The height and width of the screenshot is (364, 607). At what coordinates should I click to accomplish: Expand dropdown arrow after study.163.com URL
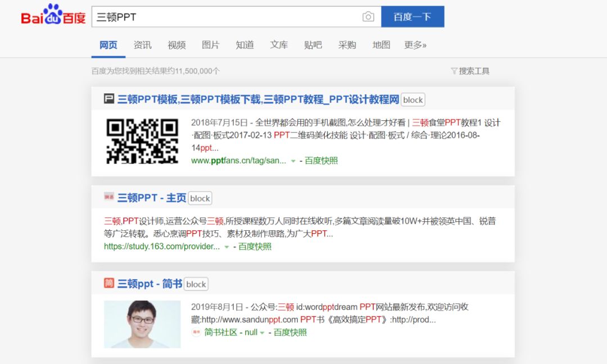(227, 247)
